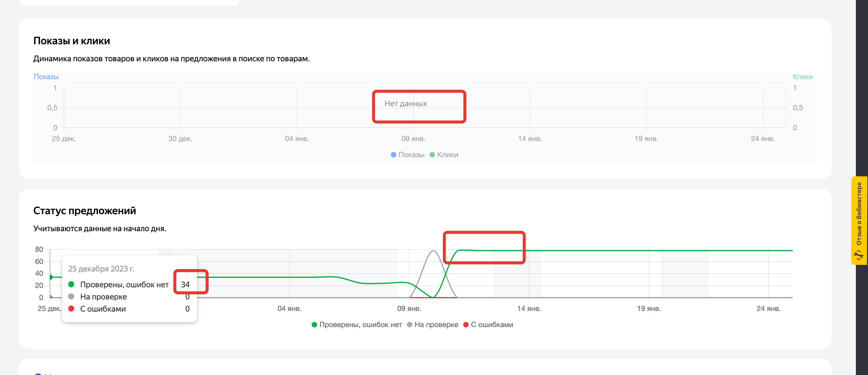Click the 04 янв. label in the status chart

pyautogui.click(x=289, y=309)
